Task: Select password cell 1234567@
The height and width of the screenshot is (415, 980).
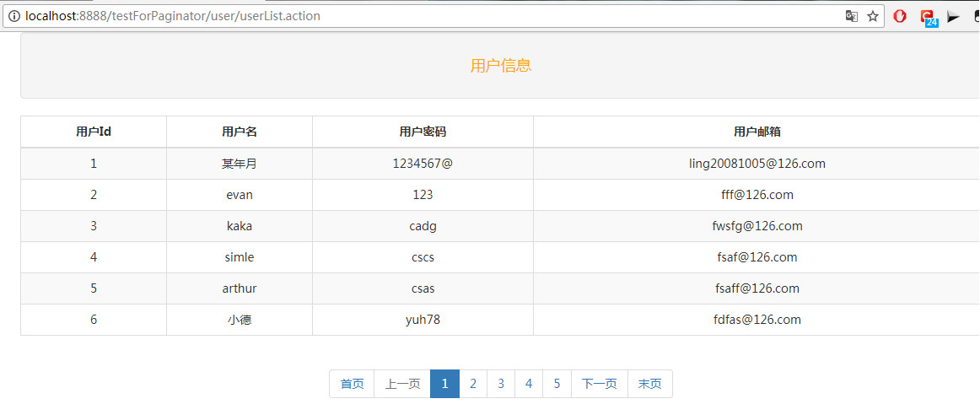Action: point(423,164)
